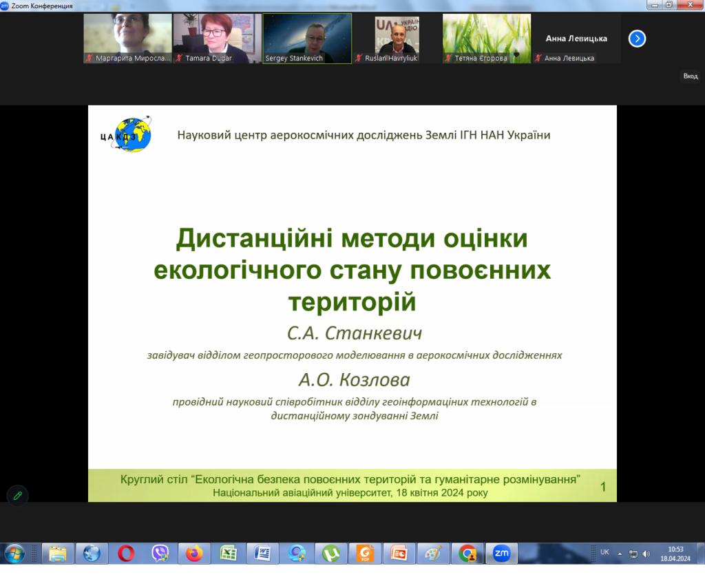Select Tamara Dugar video thumbnail
The height and width of the screenshot is (588, 705).
(217, 38)
